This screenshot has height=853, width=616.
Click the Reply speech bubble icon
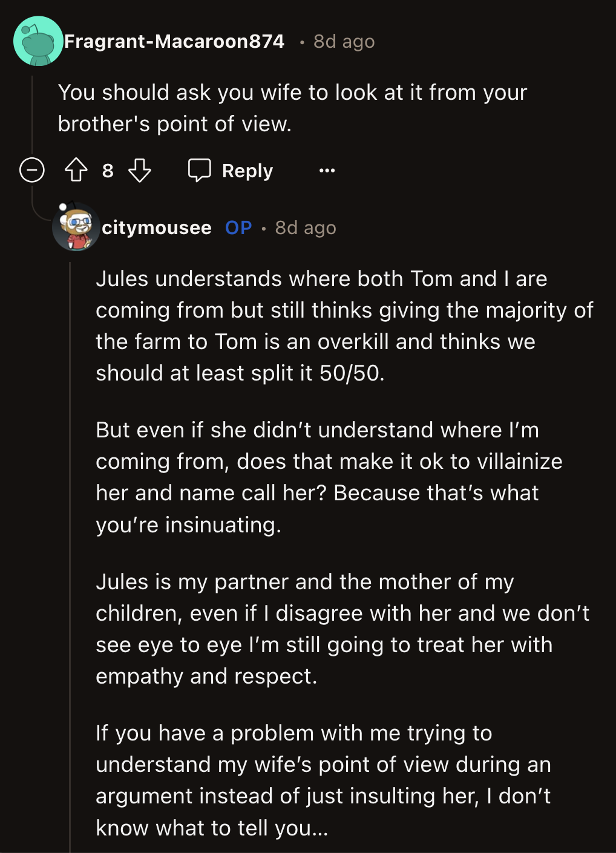[200, 170]
